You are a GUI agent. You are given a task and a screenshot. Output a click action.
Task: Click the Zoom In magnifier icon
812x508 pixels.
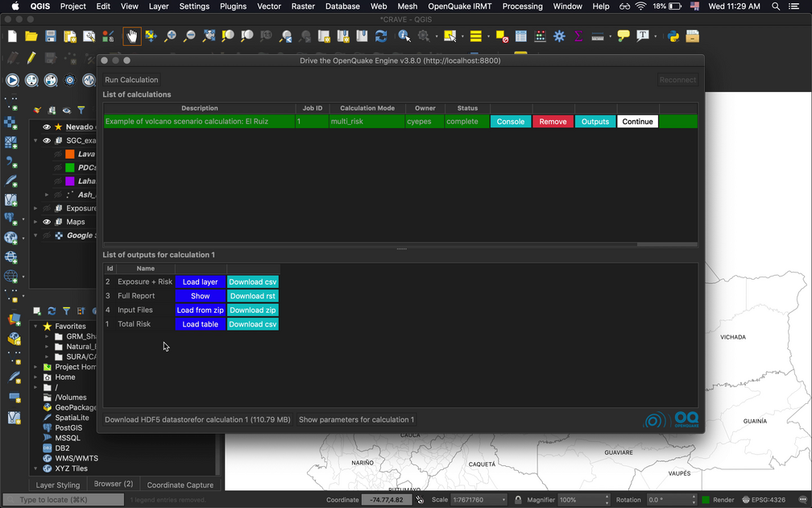pos(170,36)
